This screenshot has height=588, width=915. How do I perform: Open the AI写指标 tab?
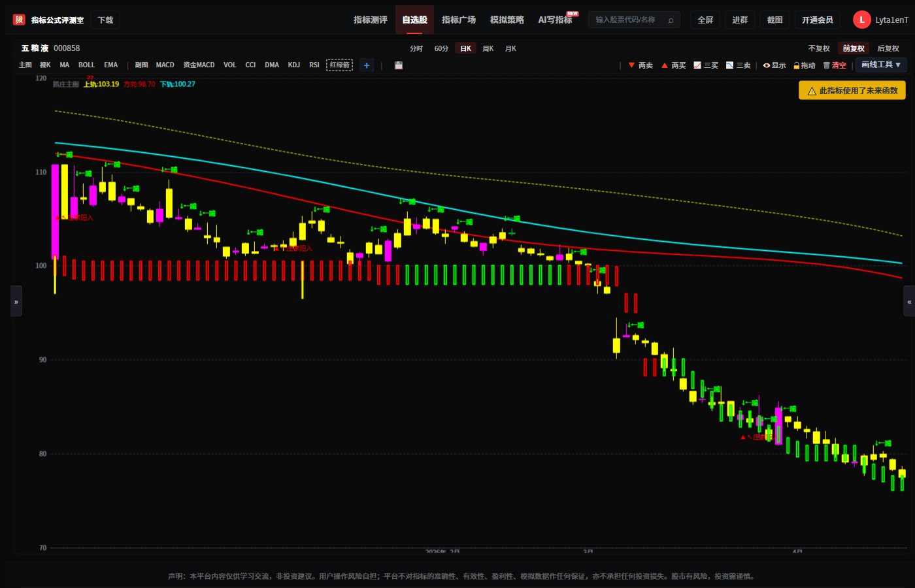[x=556, y=20]
